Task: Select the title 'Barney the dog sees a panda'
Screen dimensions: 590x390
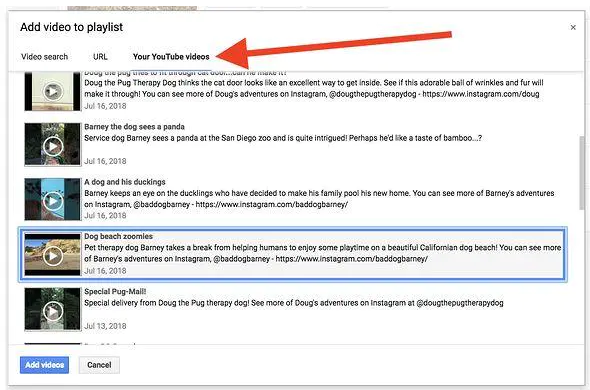Action: click(x=134, y=127)
